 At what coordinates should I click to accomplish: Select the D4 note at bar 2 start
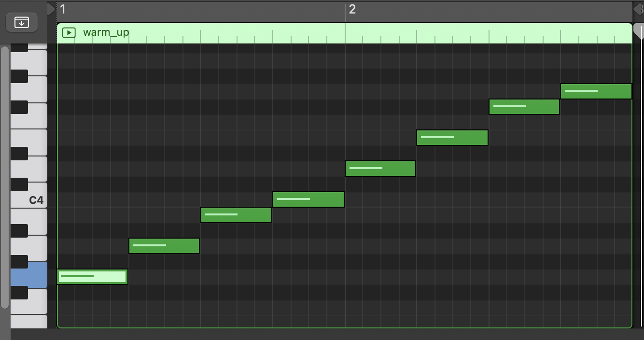tap(380, 169)
